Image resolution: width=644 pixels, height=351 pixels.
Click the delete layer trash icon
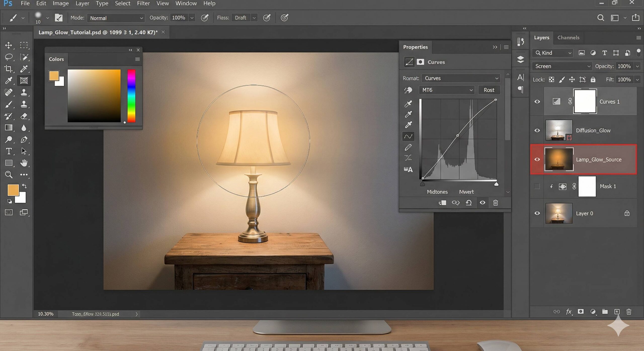pos(629,312)
